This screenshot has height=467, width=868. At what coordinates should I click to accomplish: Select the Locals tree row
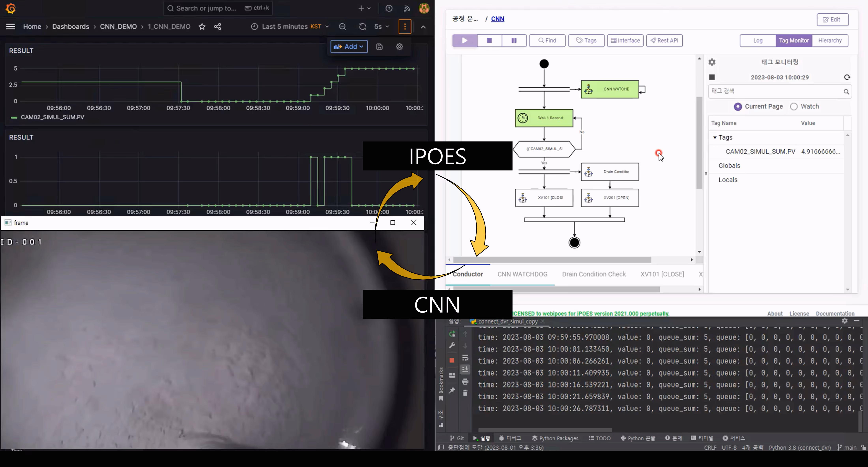pyautogui.click(x=776, y=180)
